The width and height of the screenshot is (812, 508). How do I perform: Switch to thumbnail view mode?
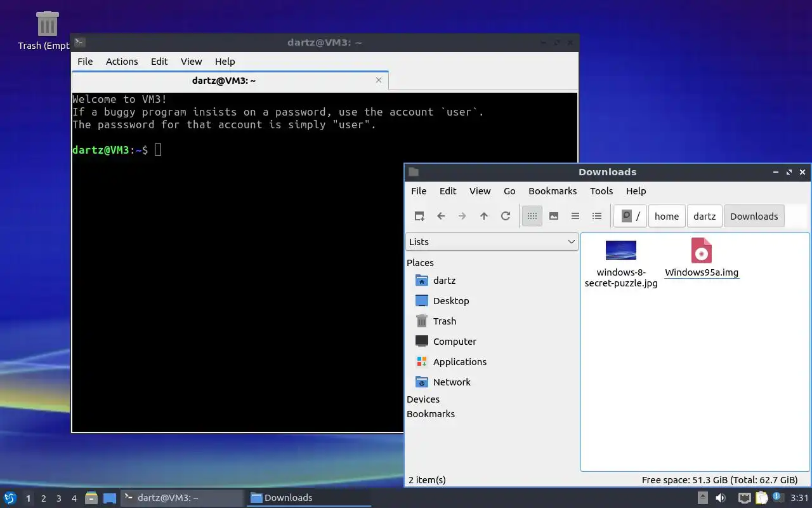click(x=553, y=216)
